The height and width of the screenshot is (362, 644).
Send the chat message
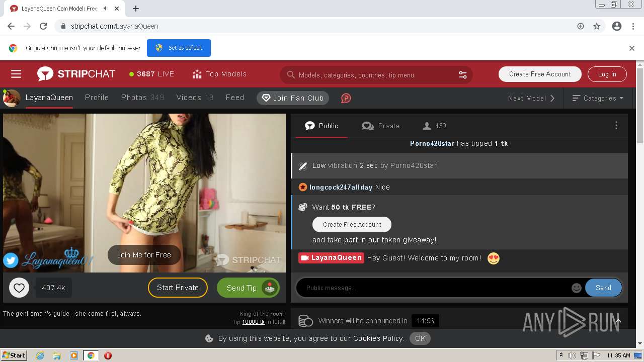tap(603, 288)
